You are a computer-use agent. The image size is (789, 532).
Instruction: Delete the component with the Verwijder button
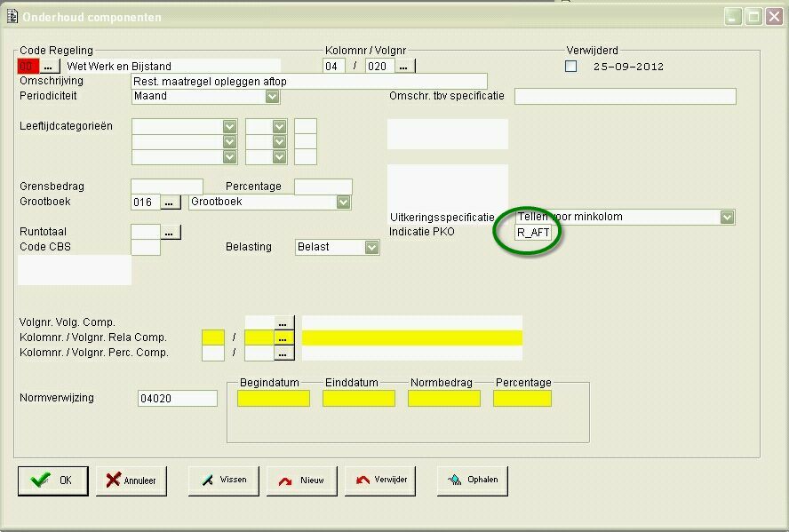tap(380, 480)
